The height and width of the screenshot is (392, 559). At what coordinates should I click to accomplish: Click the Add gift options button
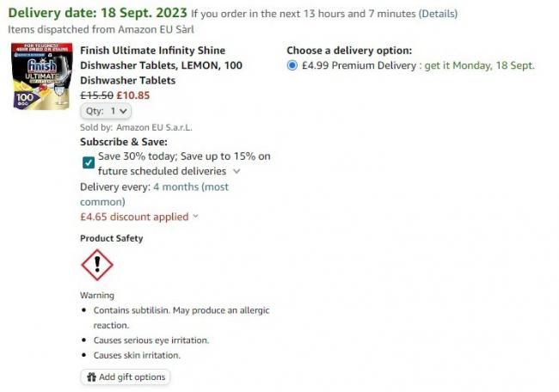tap(126, 377)
